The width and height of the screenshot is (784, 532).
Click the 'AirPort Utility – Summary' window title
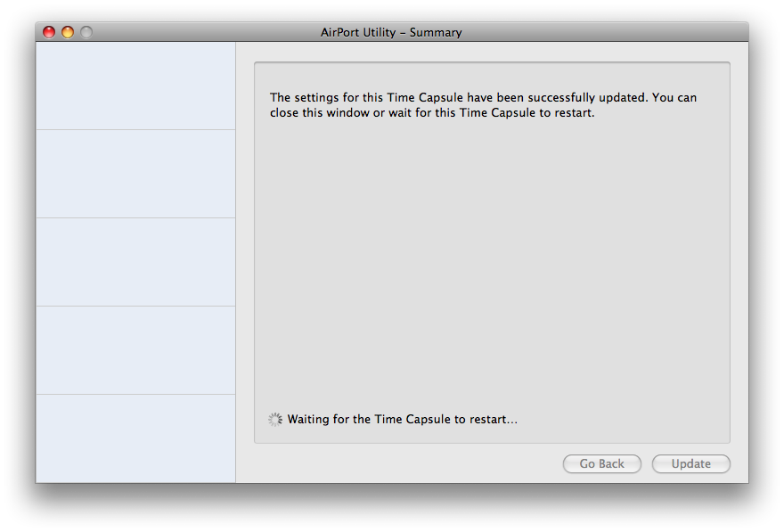391,32
